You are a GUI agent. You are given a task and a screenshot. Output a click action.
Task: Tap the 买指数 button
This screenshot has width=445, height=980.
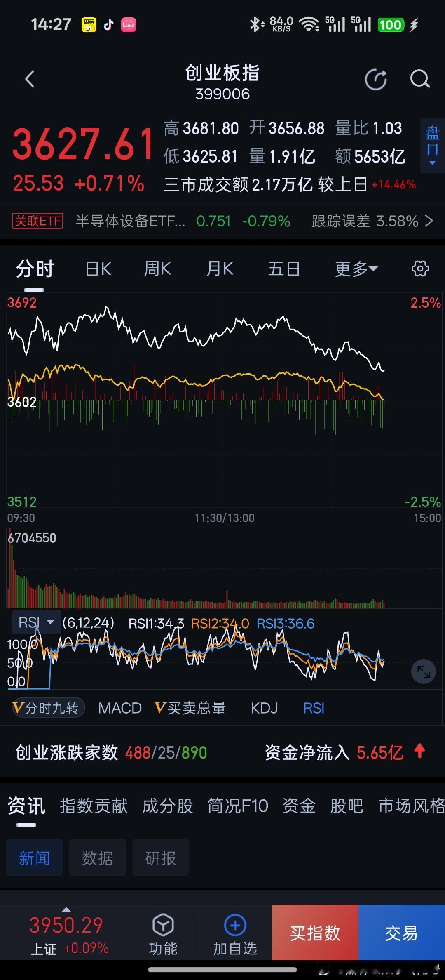point(315,933)
